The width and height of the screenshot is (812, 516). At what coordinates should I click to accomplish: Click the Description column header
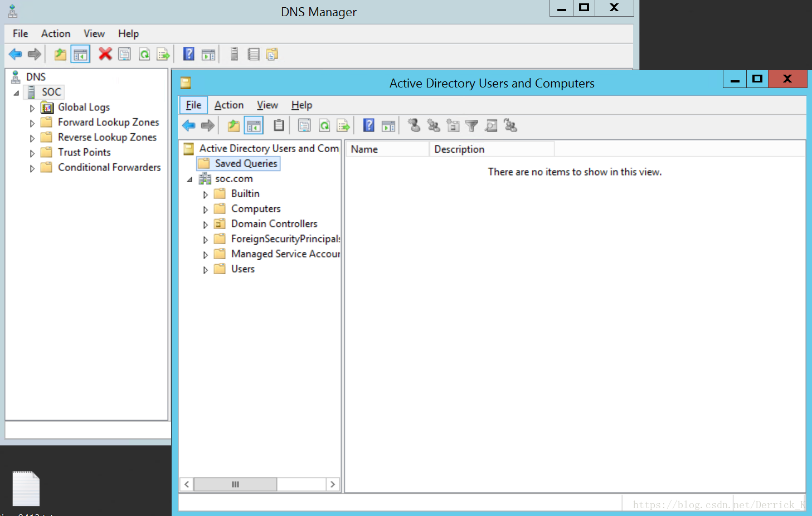point(492,149)
